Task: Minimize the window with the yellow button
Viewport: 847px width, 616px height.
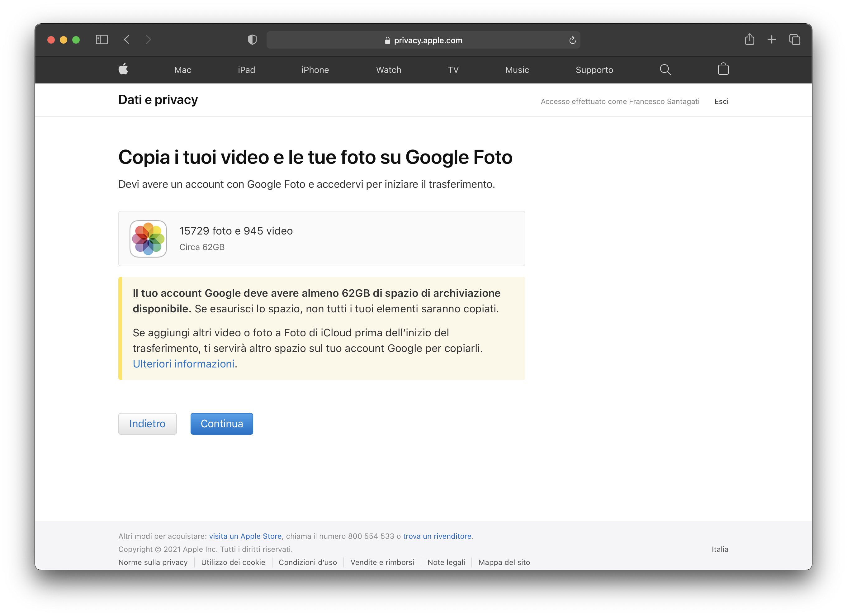Action: click(x=64, y=40)
